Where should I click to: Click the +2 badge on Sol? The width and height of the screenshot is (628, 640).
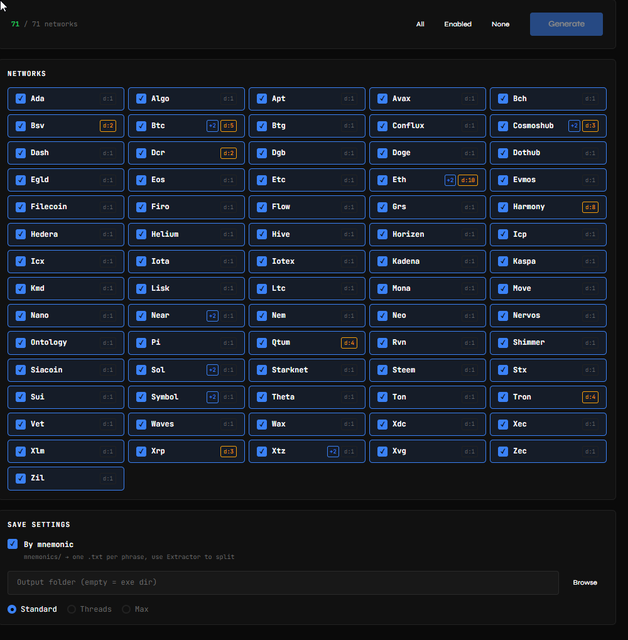(212, 370)
